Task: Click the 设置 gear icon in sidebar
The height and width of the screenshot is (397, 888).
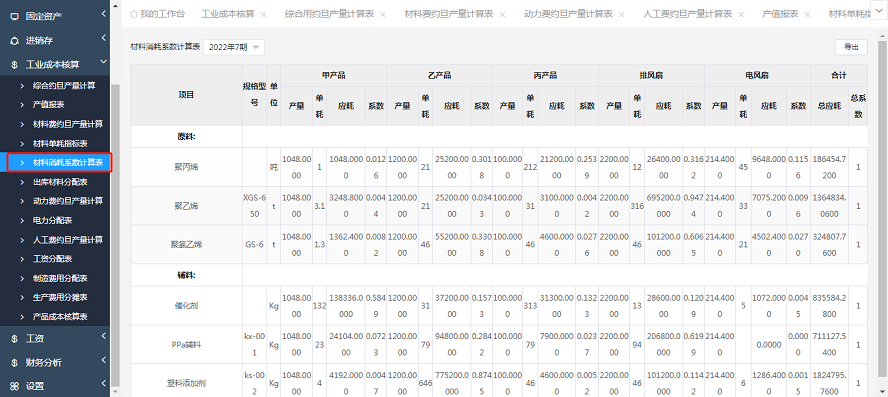Action: point(15,386)
